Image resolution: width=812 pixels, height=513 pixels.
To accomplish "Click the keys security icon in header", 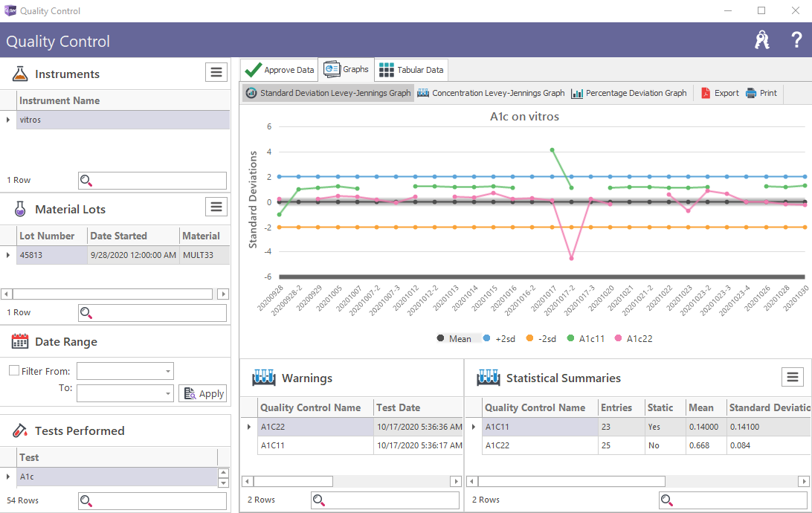I will click(x=761, y=40).
